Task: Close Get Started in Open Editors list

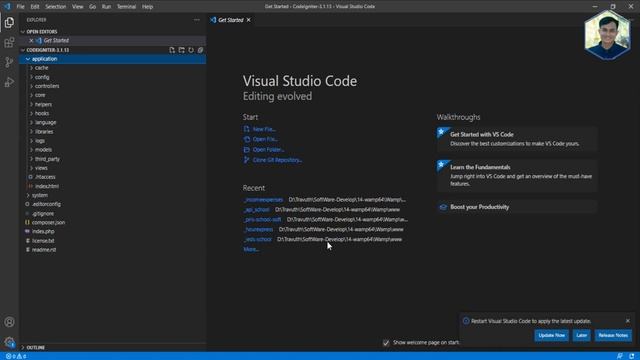Action: click(31, 40)
